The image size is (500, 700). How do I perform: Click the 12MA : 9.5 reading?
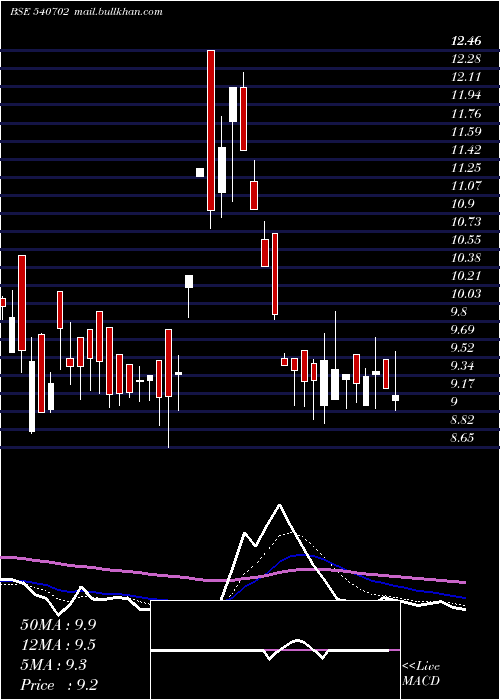click(x=58, y=645)
